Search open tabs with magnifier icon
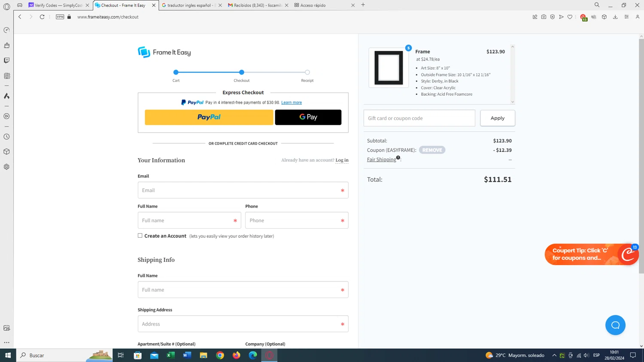 pos(597,5)
